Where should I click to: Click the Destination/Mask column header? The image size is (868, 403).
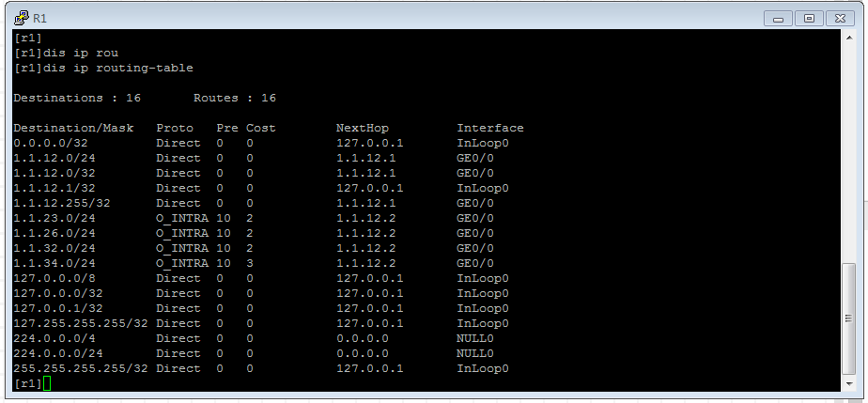click(73, 128)
